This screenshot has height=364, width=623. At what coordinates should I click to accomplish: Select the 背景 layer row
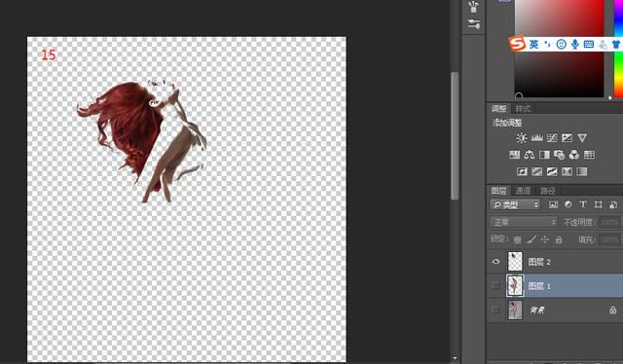point(555,309)
